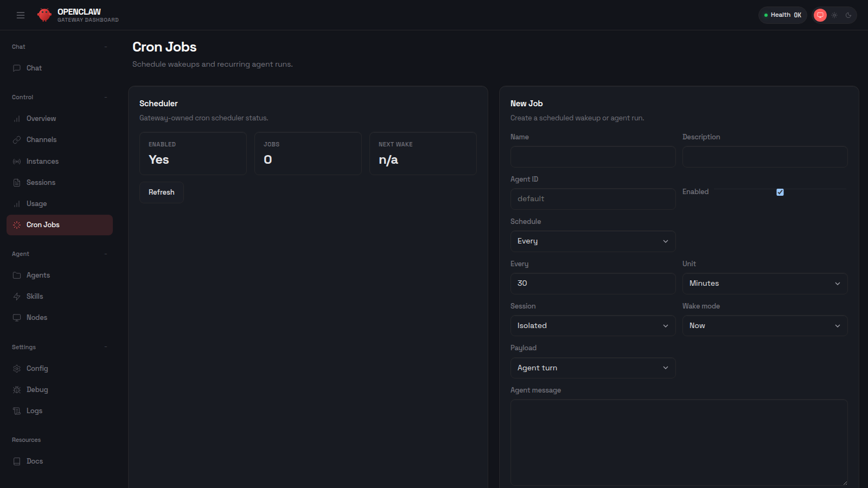The image size is (868, 488).
Task: Select the system theme monitor icon
Action: tap(820, 15)
